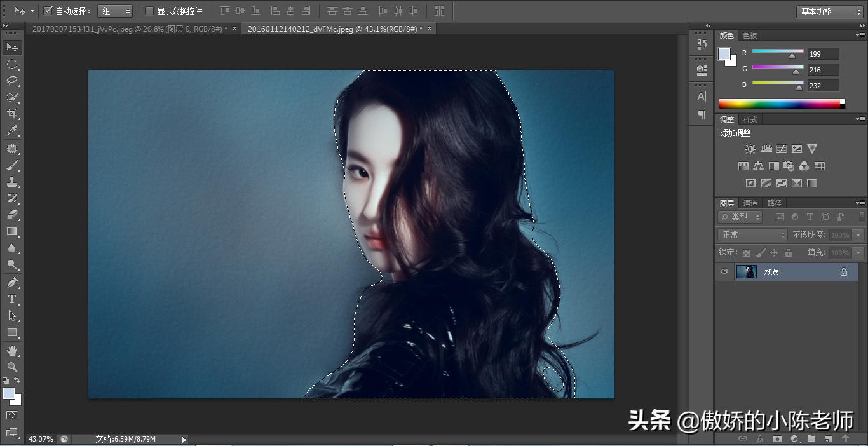Select the Gradient tool
The height and width of the screenshot is (446, 868).
pyautogui.click(x=13, y=231)
